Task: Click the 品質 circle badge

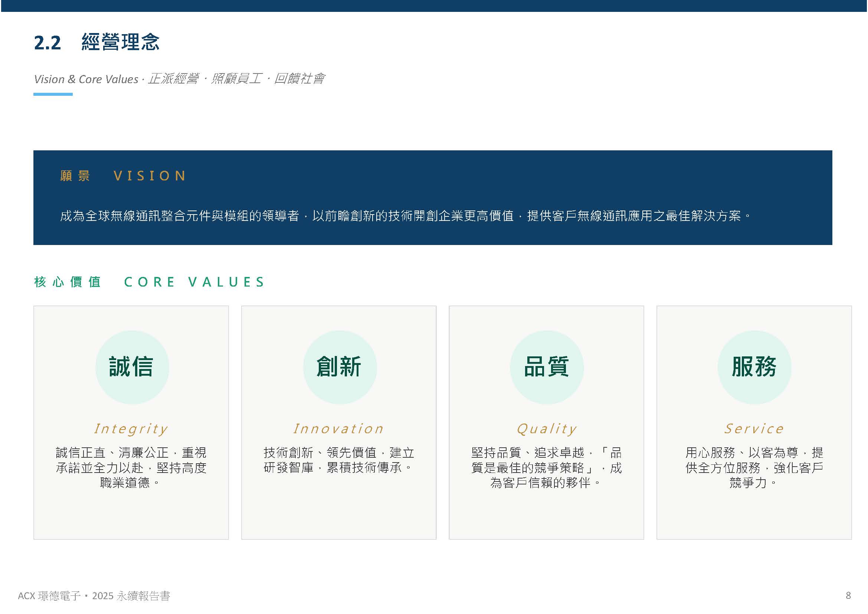Action: (x=547, y=368)
